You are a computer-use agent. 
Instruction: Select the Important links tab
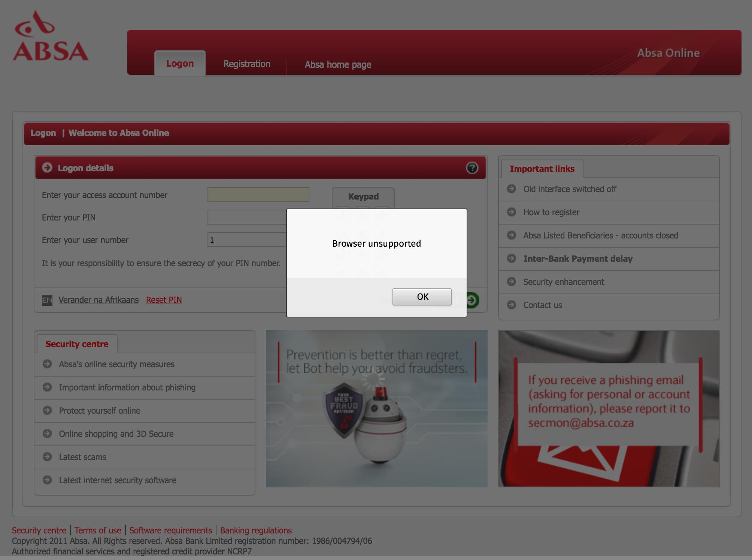(x=542, y=169)
